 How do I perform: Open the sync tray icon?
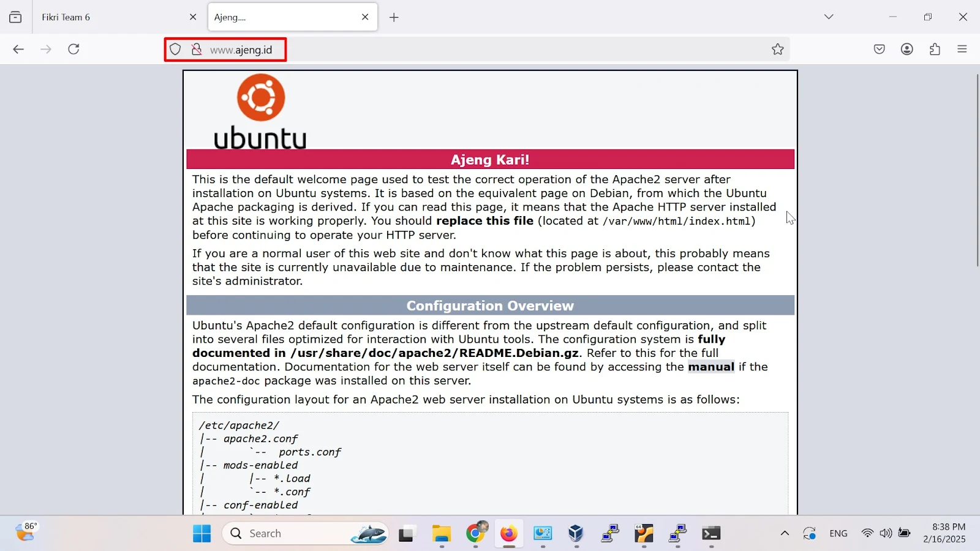pyautogui.click(x=809, y=533)
